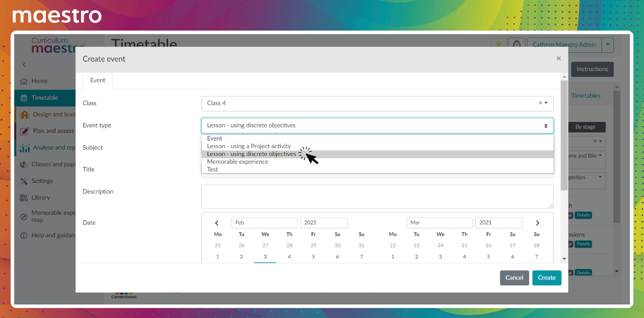Click the Library books icon
The width and height of the screenshot is (644, 318).
tap(24, 198)
